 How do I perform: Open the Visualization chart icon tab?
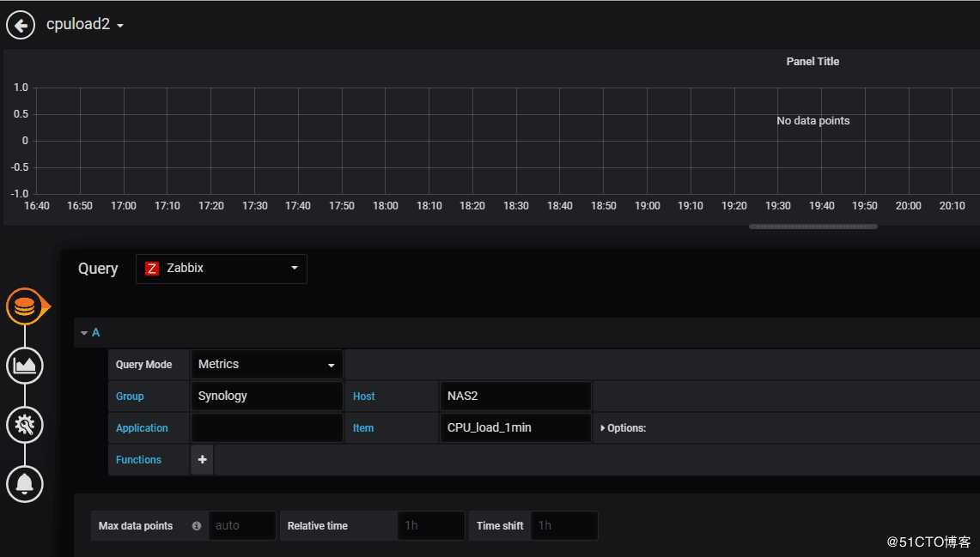24,366
